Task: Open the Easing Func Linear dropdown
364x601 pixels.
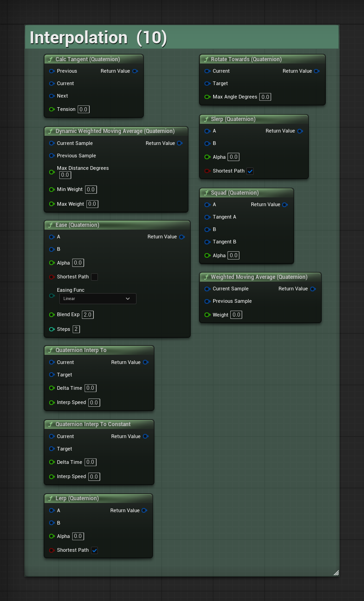Action: [98, 299]
